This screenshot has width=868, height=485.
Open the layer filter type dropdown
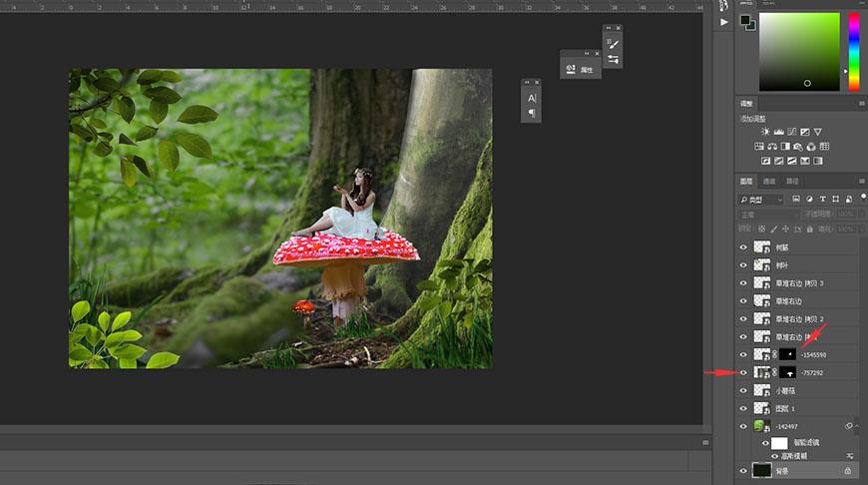pos(761,200)
